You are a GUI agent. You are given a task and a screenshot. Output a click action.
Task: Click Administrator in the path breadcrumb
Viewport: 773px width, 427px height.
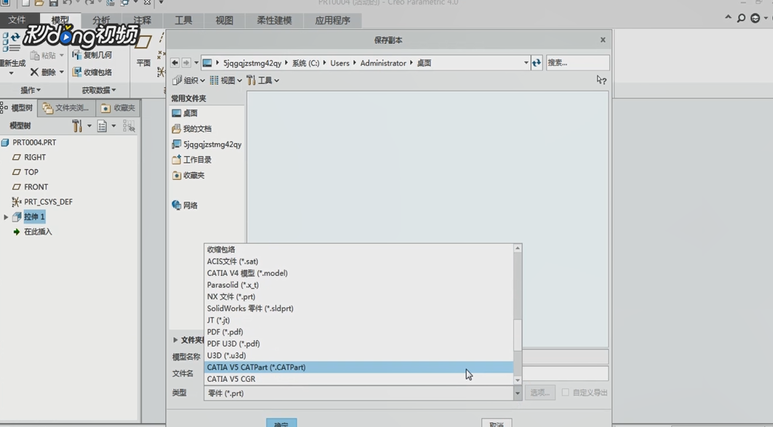click(383, 63)
